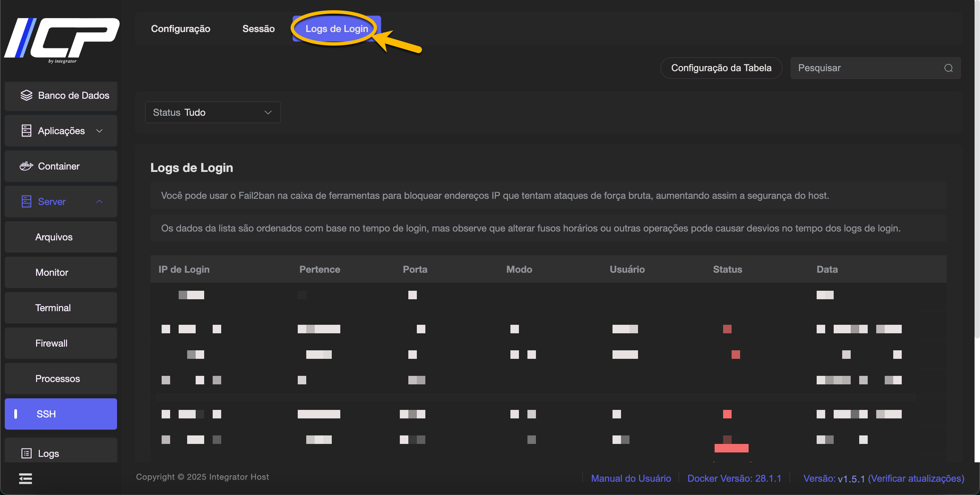Click Verificar atualizações link
Image resolution: width=980 pixels, height=495 pixels.
coord(916,478)
